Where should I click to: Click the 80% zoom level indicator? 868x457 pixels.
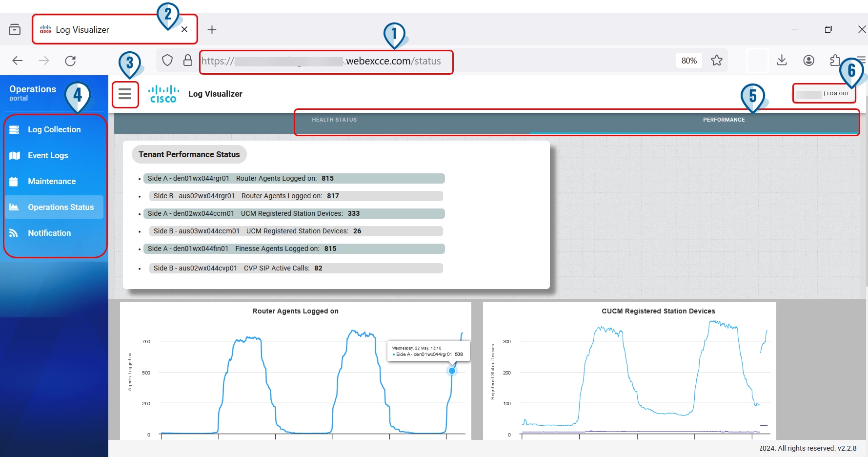tap(689, 61)
